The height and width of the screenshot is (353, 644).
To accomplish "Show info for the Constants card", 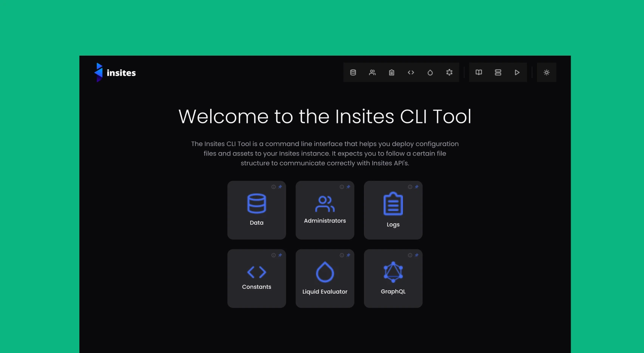I will pyautogui.click(x=274, y=255).
